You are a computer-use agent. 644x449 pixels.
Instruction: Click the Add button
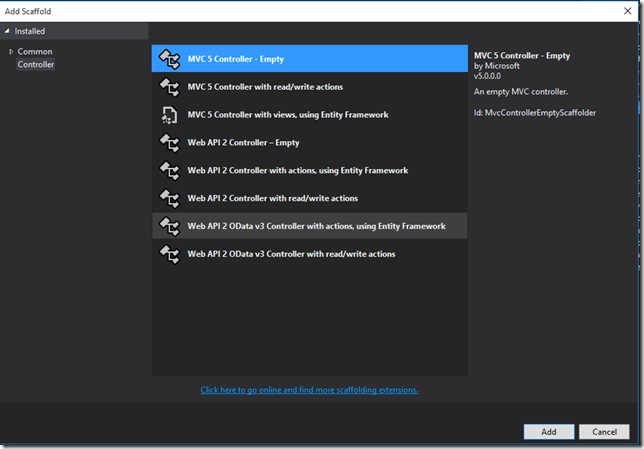(549, 432)
